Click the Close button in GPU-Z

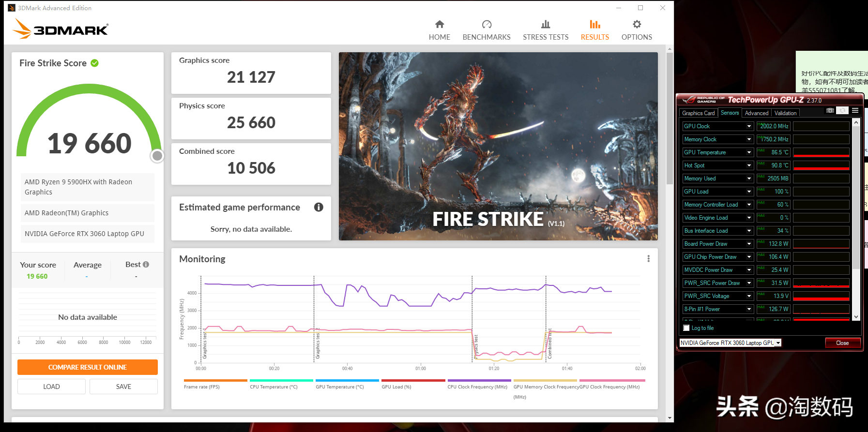tap(842, 343)
